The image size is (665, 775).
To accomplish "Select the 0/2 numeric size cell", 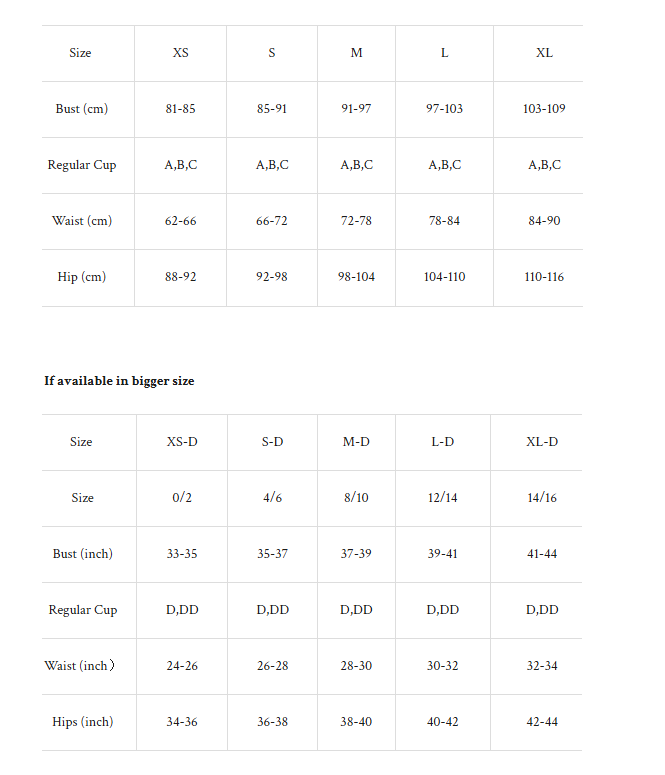I will pos(182,498).
